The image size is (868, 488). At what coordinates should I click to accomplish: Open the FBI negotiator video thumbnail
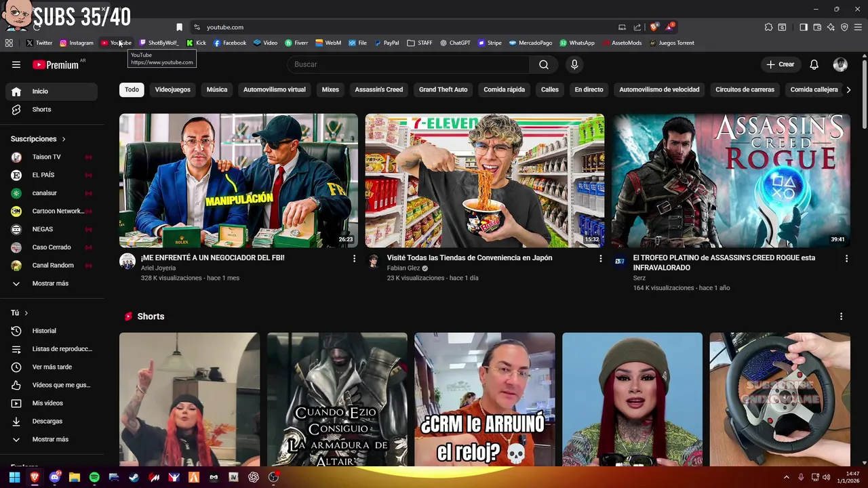(x=239, y=180)
